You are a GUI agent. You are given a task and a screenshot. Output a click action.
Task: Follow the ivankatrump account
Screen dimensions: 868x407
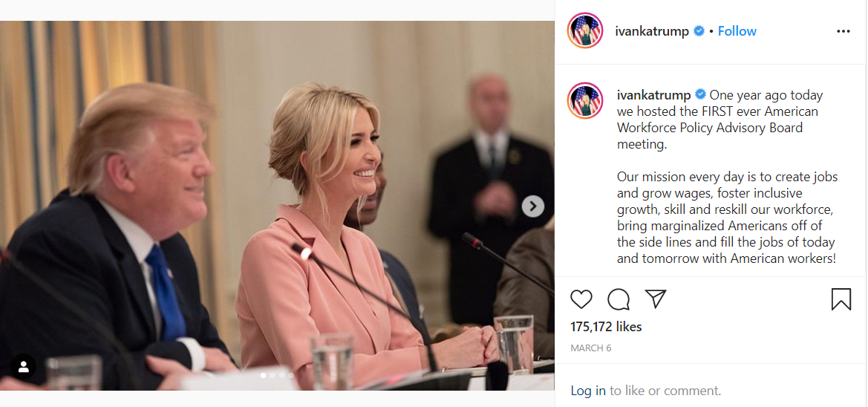pyautogui.click(x=737, y=31)
